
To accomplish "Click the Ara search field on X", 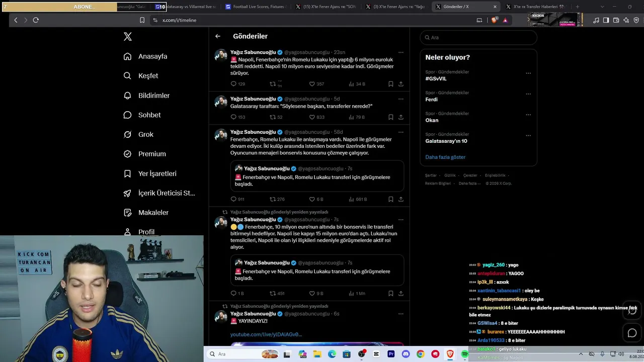I will click(478, 37).
